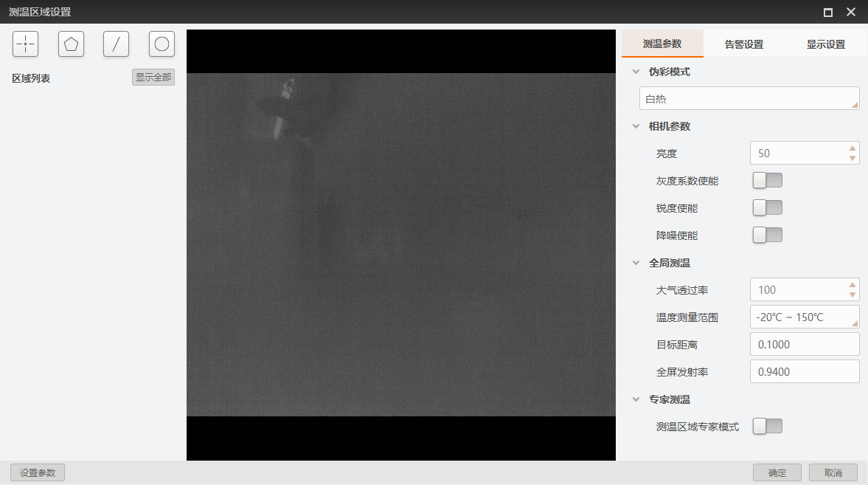This screenshot has height=485, width=868.
Task: Select the circle region drawing tool
Action: click(x=162, y=44)
